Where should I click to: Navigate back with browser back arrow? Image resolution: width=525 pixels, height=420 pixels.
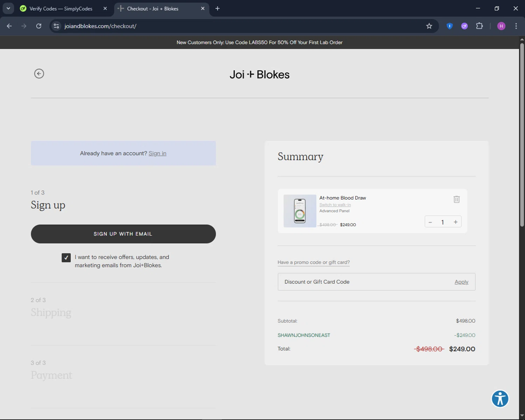click(x=9, y=26)
